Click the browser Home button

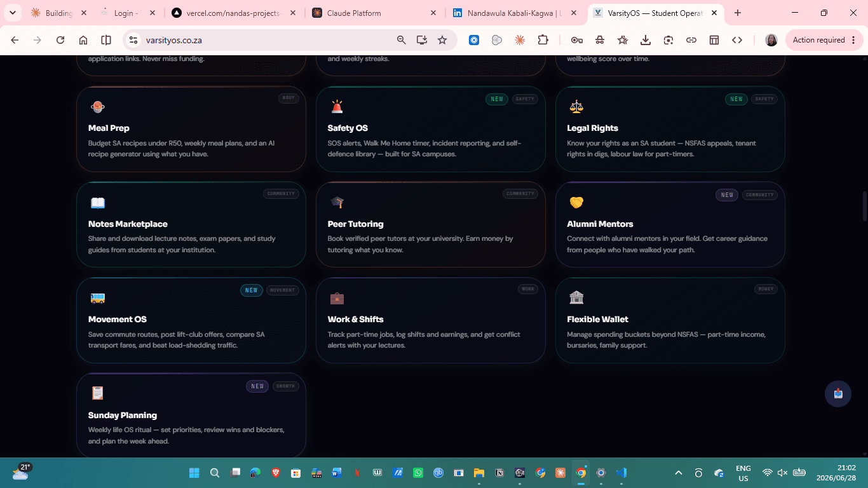(x=83, y=40)
